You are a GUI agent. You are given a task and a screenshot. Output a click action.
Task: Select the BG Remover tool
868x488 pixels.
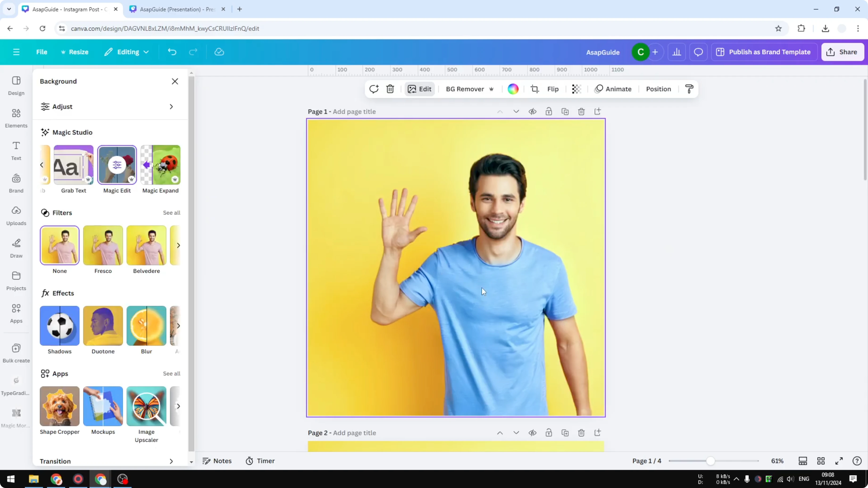coord(466,89)
